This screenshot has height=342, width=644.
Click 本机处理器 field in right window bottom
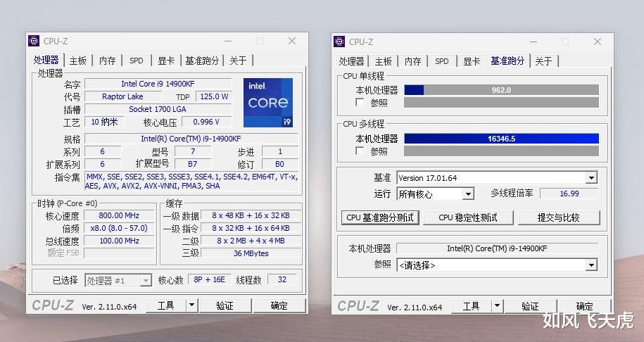click(x=497, y=248)
